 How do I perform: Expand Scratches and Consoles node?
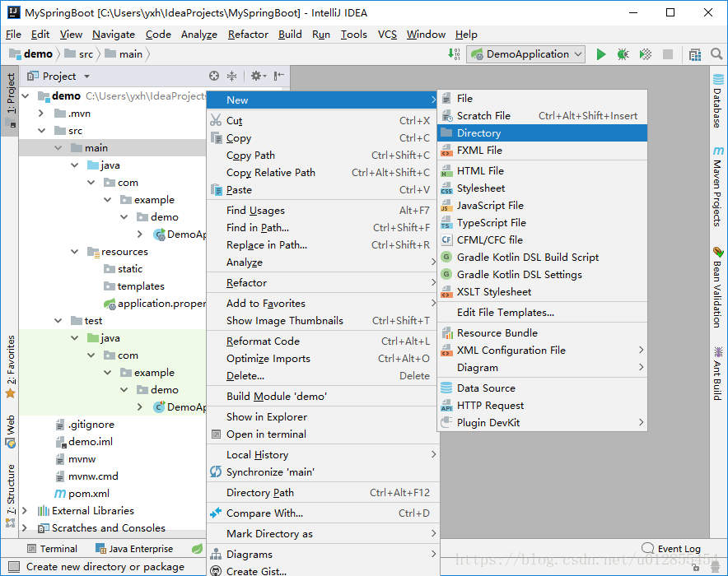[x=25, y=527]
